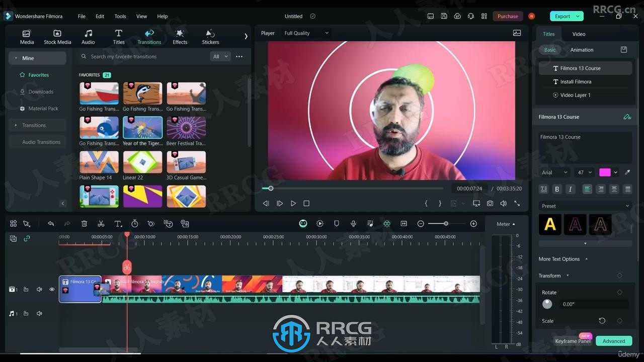The width and height of the screenshot is (644, 362).
Task: Click the cloud upload icon
Action: click(457, 16)
